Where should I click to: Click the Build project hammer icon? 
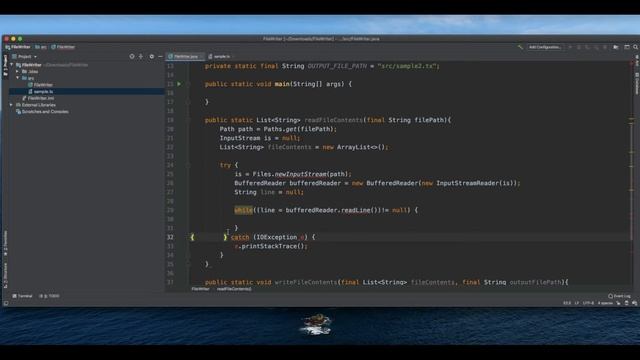click(x=520, y=47)
